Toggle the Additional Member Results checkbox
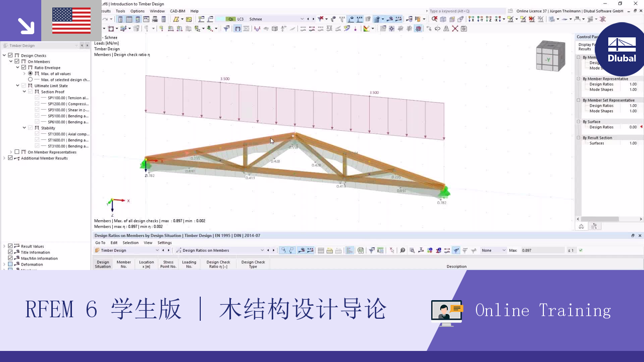Viewport: 644px width, 362px height. pos(11,158)
